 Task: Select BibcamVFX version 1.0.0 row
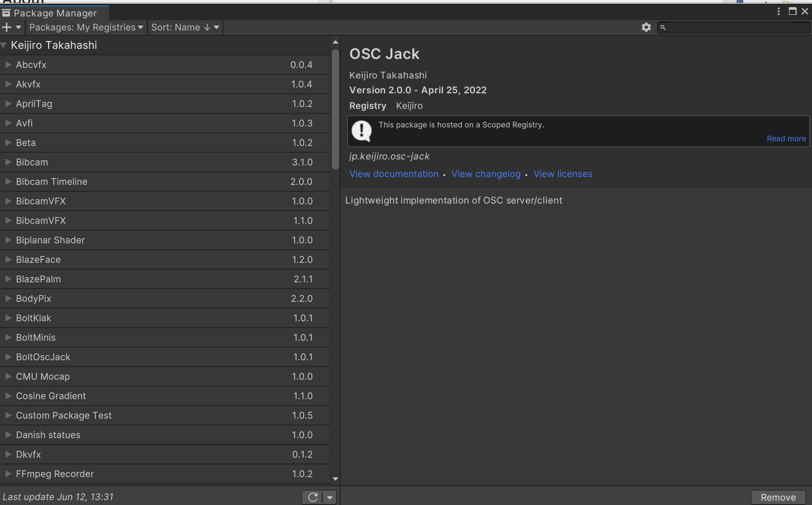coord(165,201)
